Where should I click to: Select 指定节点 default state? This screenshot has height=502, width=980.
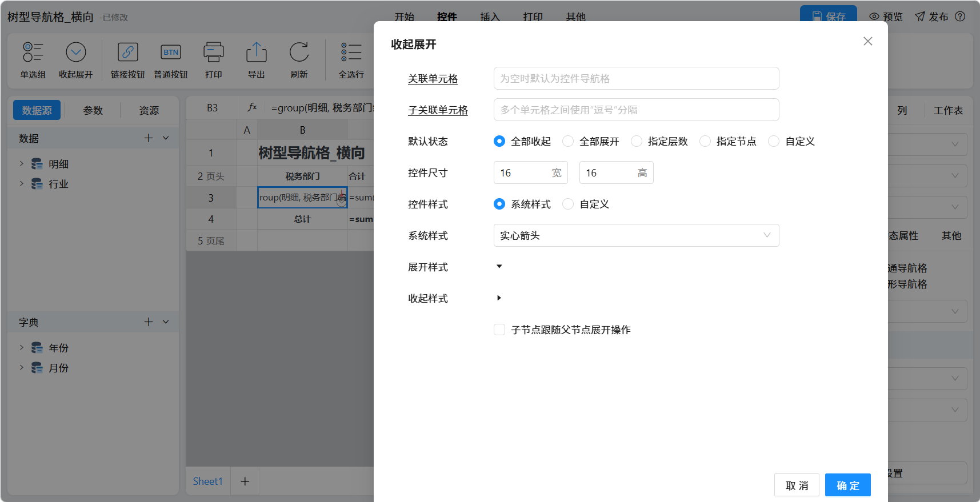pyautogui.click(x=705, y=141)
